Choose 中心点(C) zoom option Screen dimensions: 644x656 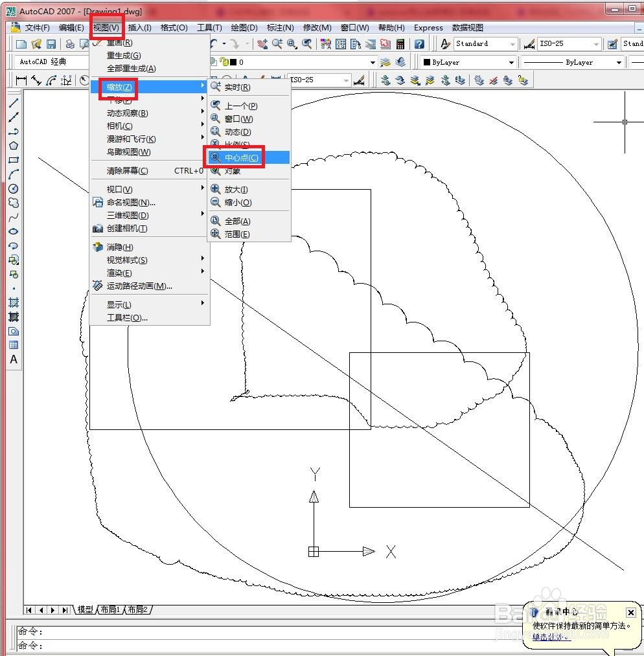coord(249,157)
